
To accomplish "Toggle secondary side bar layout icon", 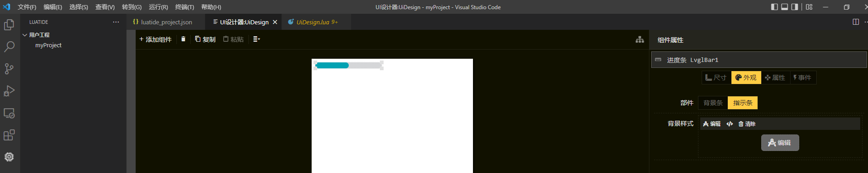I will [x=795, y=7].
